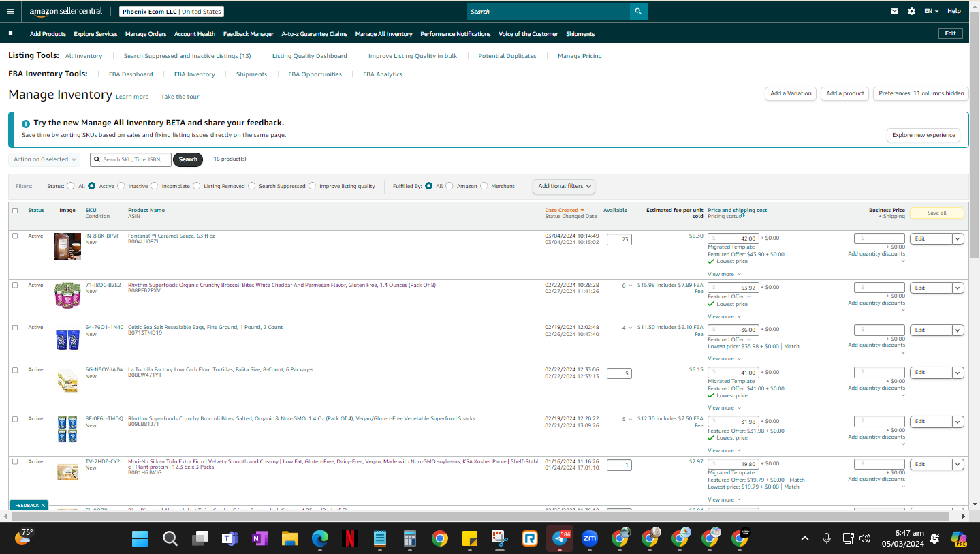Select Fulfilled By Merchant radio button
The width and height of the screenshot is (980, 554).
(484, 185)
